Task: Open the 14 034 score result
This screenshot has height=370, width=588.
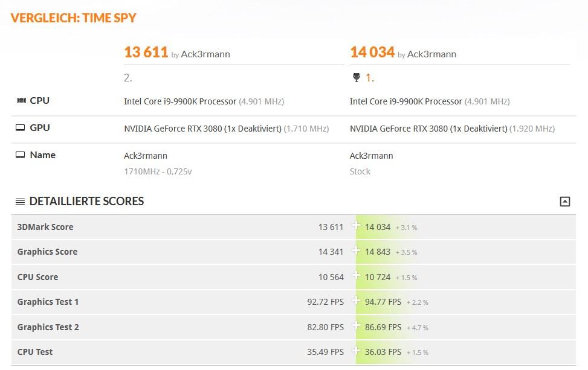Action: (372, 52)
